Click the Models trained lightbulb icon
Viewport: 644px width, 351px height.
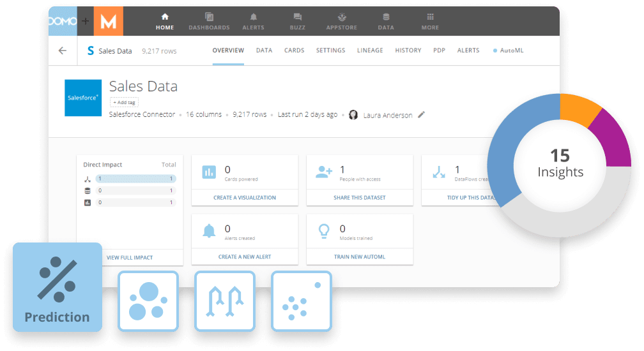coord(324,231)
